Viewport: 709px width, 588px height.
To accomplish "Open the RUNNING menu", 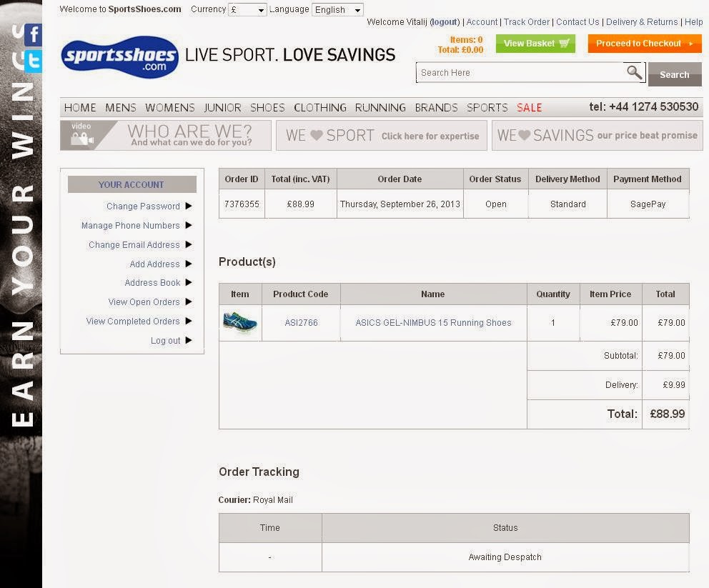I will [x=380, y=108].
